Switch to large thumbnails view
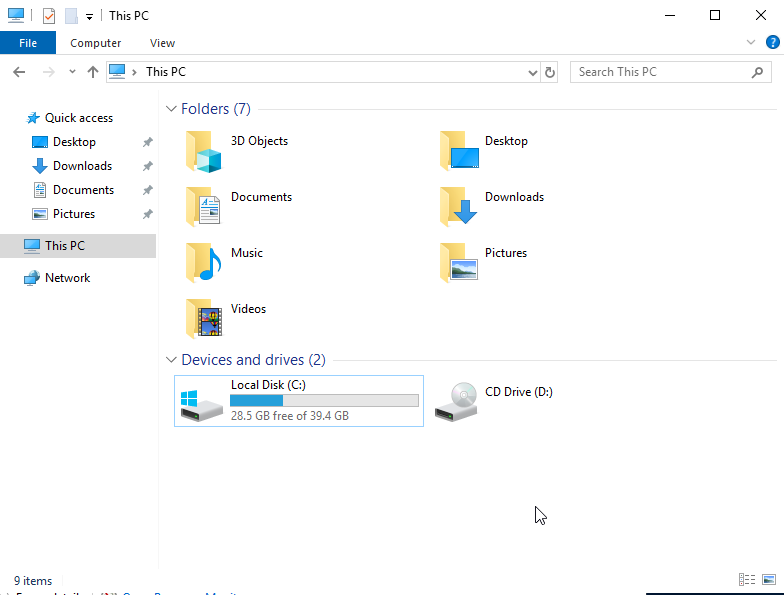The height and width of the screenshot is (595, 784). coord(768,580)
